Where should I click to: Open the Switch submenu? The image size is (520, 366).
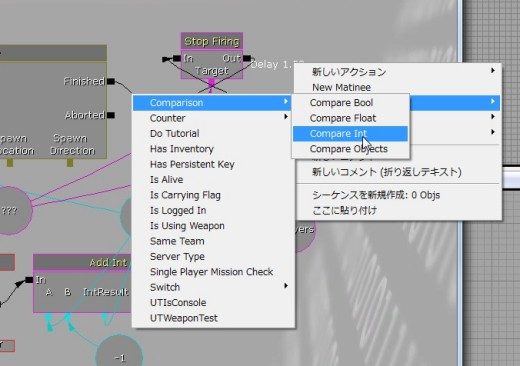(x=213, y=287)
